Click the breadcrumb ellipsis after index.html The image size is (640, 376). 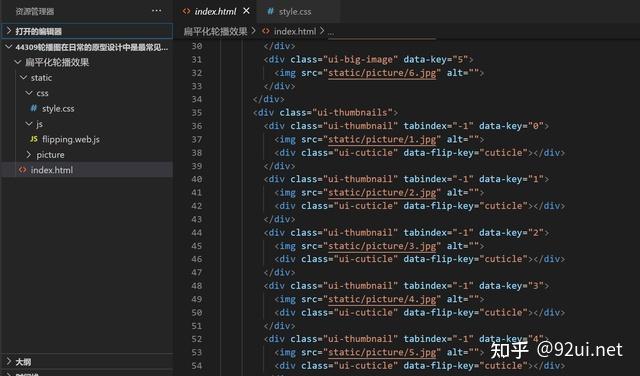(331, 32)
